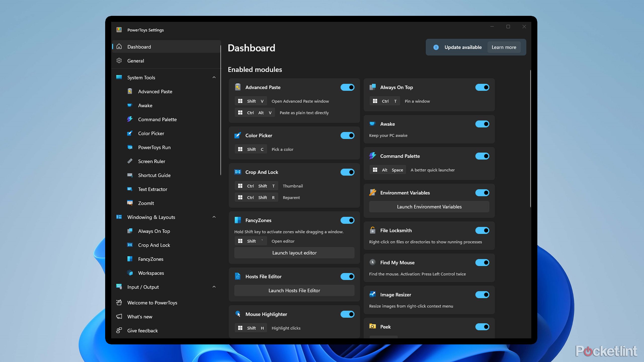Screen dimensions: 644x362
Task: Click the Advanced Paste card title
Action: coord(263,87)
